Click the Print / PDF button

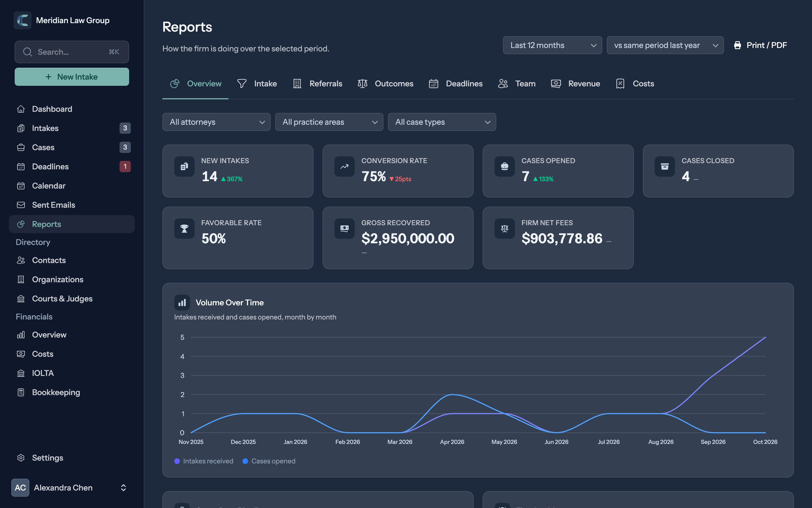(x=760, y=45)
